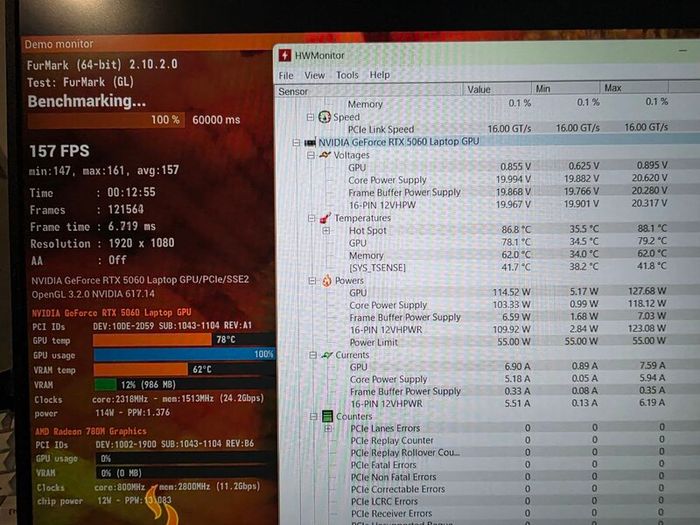This screenshot has width=700, height=525.
Task: Collapse the NVIDIA GeForce RTX 5060 node
Action: pyautogui.click(x=296, y=142)
